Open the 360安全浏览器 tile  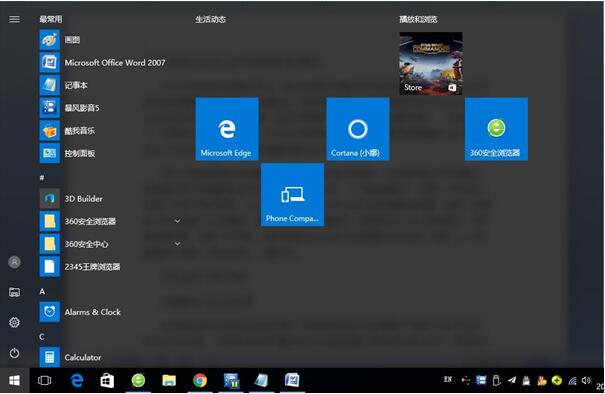click(x=496, y=129)
